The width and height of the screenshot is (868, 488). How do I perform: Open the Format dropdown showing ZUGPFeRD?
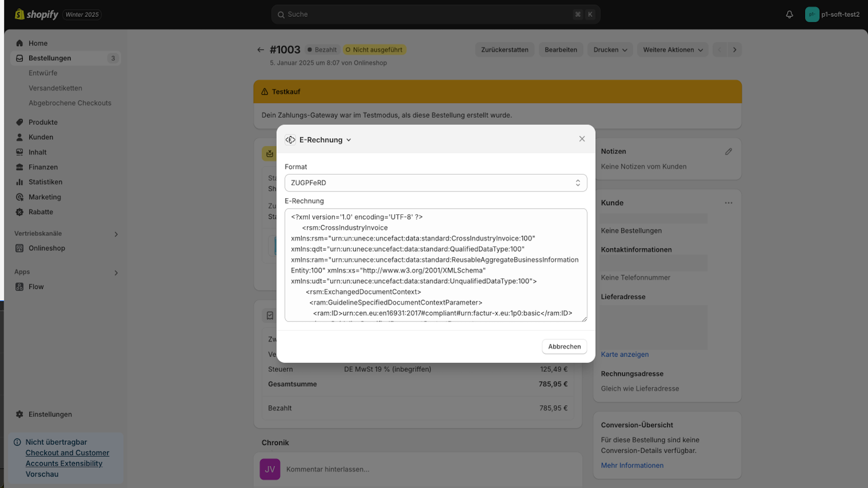click(x=435, y=183)
